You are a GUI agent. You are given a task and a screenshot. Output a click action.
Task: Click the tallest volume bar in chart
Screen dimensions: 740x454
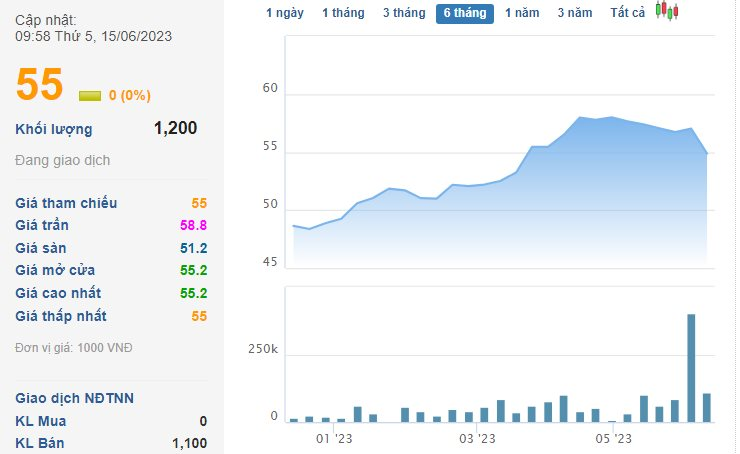pyautogui.click(x=691, y=368)
